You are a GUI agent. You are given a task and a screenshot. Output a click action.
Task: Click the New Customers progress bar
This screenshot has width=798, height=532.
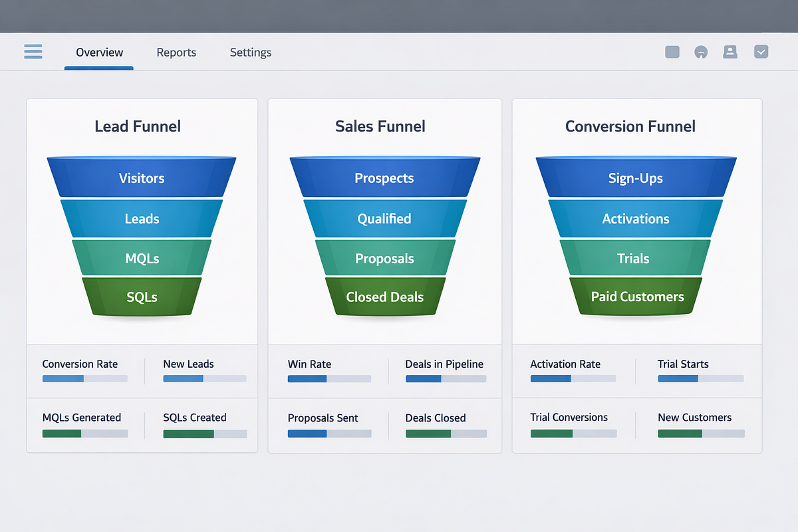(701, 433)
